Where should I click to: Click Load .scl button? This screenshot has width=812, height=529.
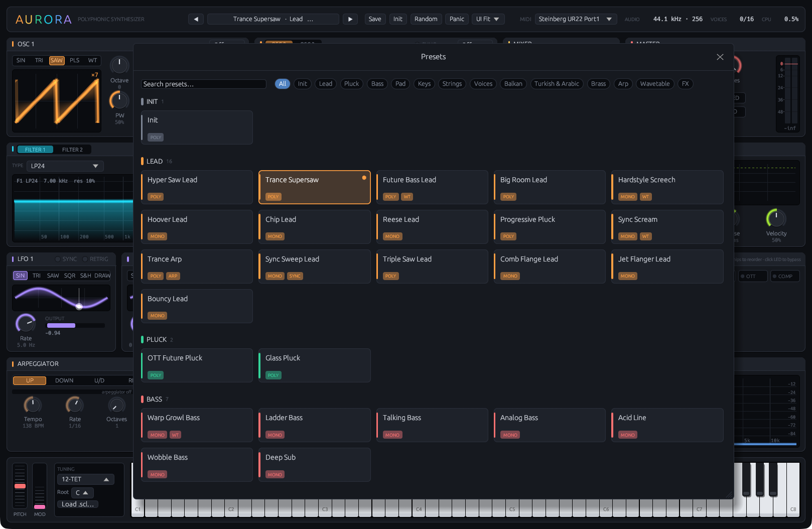[78, 504]
